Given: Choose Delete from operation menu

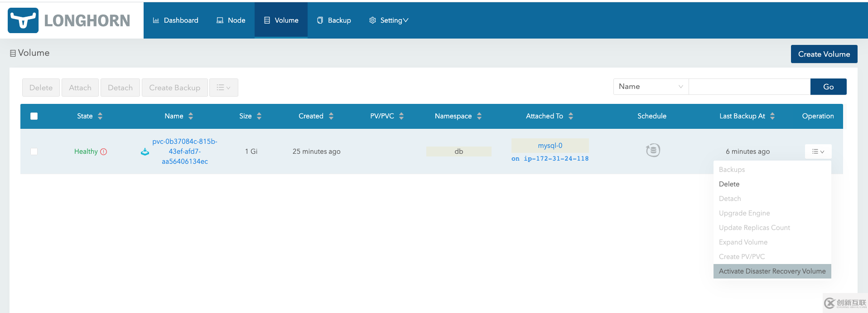Looking at the screenshot, I should 772,184.
